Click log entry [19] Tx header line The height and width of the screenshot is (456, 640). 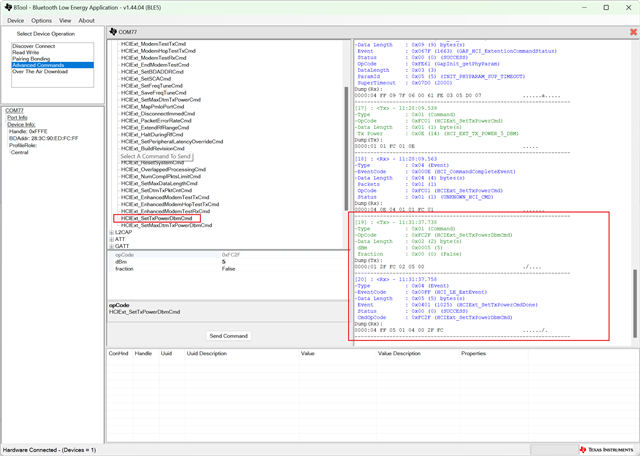click(x=396, y=222)
